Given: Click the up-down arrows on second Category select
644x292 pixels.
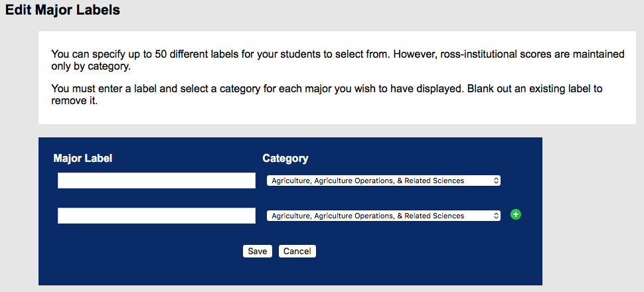Looking at the screenshot, I should coord(496,216).
